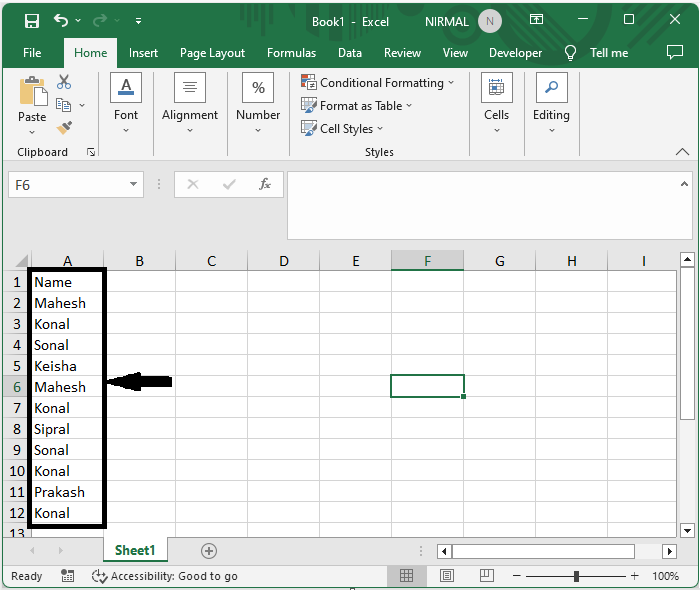Open the Name Box dropdown arrow
The image size is (700, 590).
[x=133, y=184]
